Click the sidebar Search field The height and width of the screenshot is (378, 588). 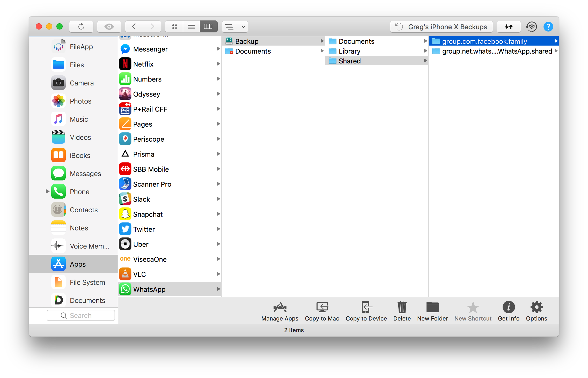pos(81,315)
